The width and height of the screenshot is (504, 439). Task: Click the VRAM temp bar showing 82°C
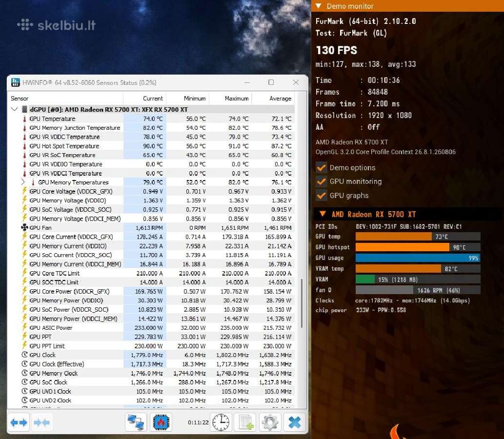coord(418,269)
